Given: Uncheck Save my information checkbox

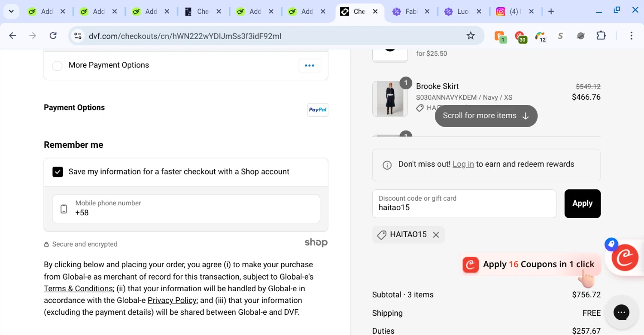Looking at the screenshot, I should (x=58, y=172).
